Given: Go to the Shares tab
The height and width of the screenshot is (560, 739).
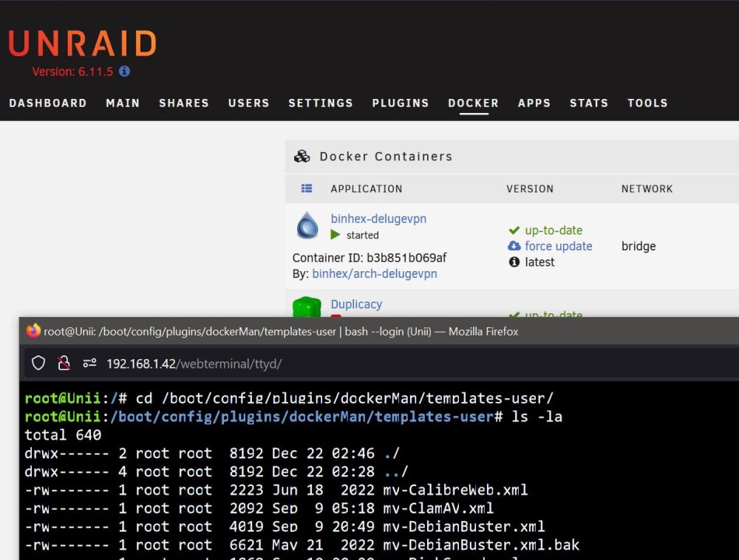Looking at the screenshot, I should click(x=184, y=103).
